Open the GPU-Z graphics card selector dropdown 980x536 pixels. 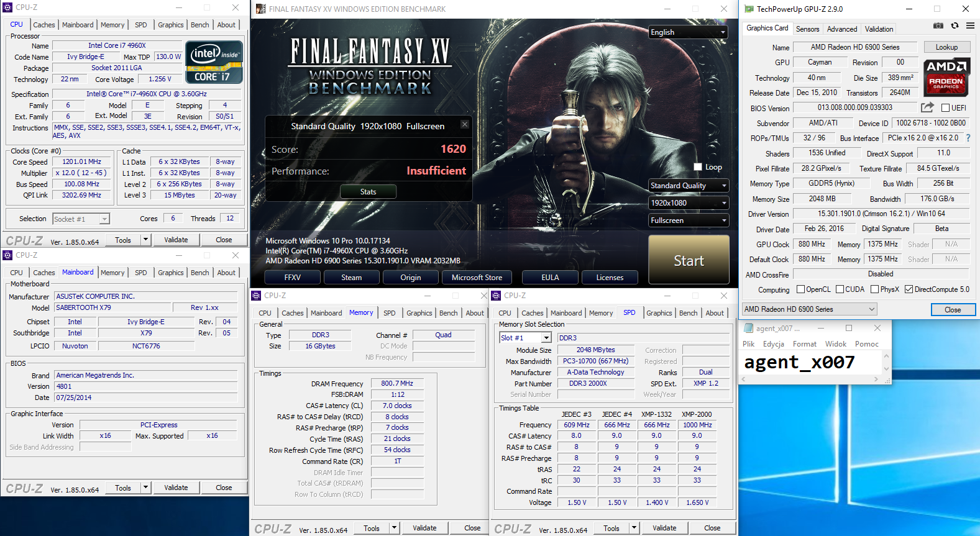click(810, 309)
